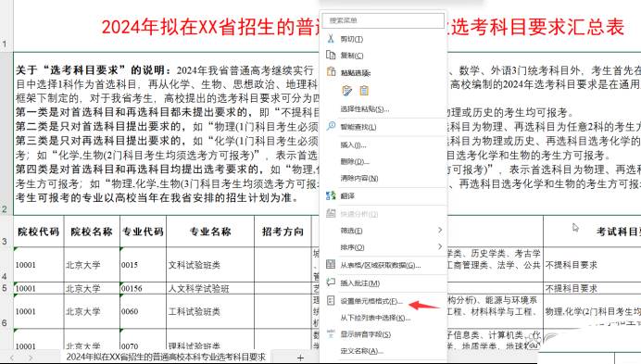Click the Copy (复制) icon in menu
The image size is (641, 364).
click(331, 55)
